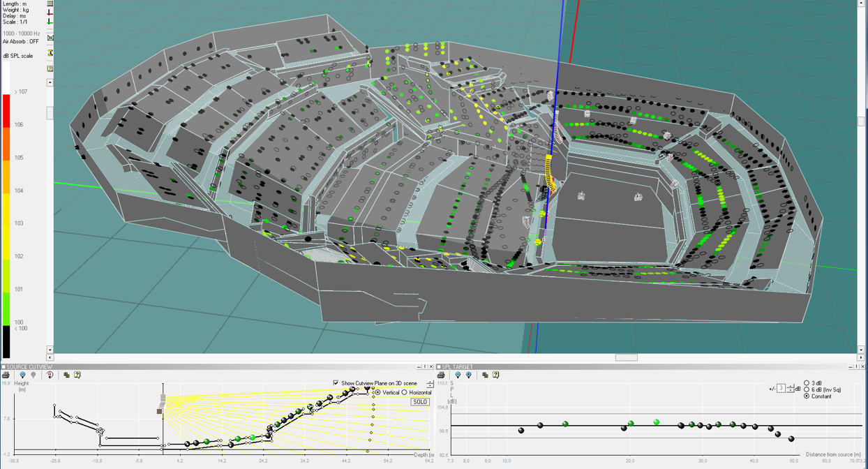Print the SPL Target panel
868x469 pixels.
(441, 375)
